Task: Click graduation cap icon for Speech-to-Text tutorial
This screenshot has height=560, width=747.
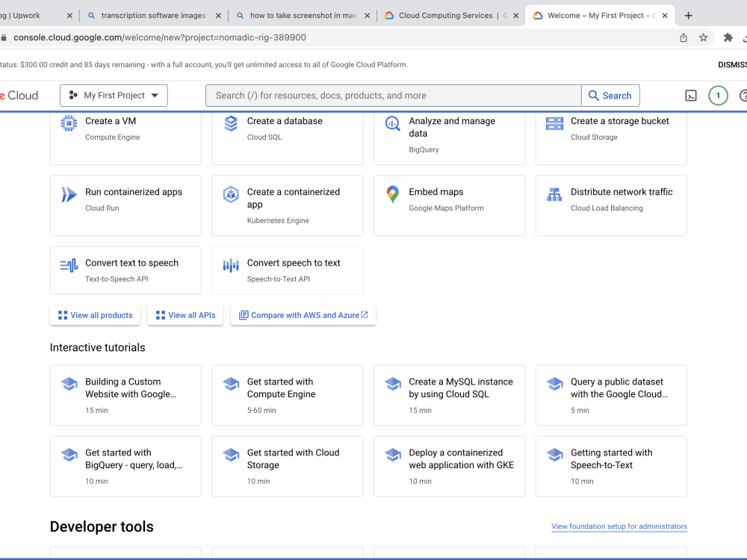Action: 554,455
